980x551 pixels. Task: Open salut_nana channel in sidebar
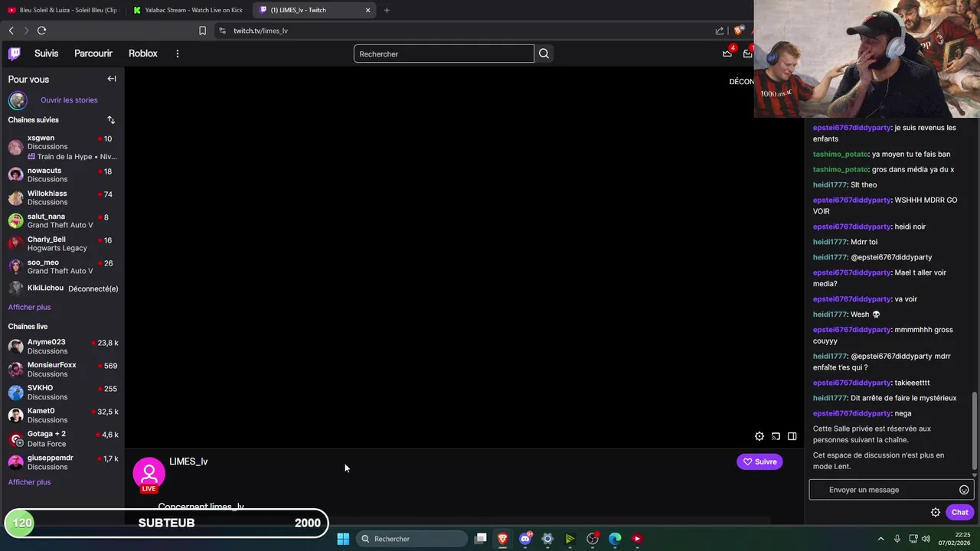coord(62,220)
